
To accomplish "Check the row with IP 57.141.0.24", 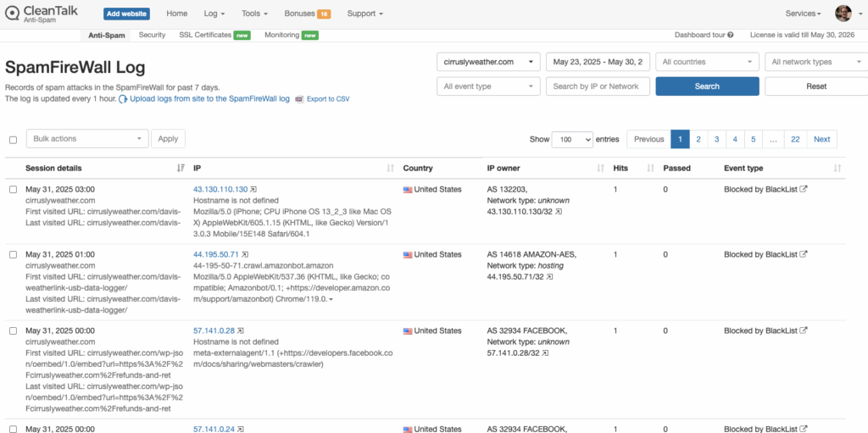I will point(14,429).
